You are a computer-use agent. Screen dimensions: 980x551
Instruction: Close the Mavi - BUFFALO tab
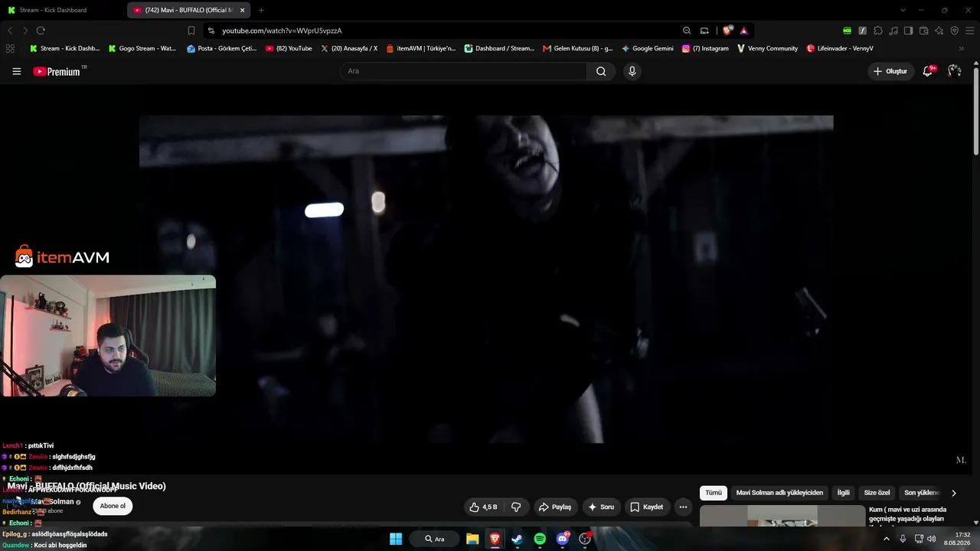[x=242, y=10]
